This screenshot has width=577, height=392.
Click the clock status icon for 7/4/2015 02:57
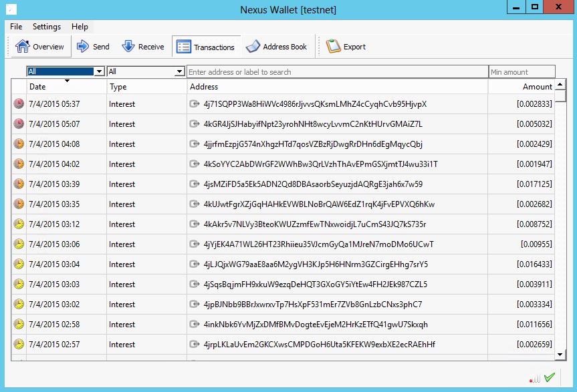tap(19, 344)
